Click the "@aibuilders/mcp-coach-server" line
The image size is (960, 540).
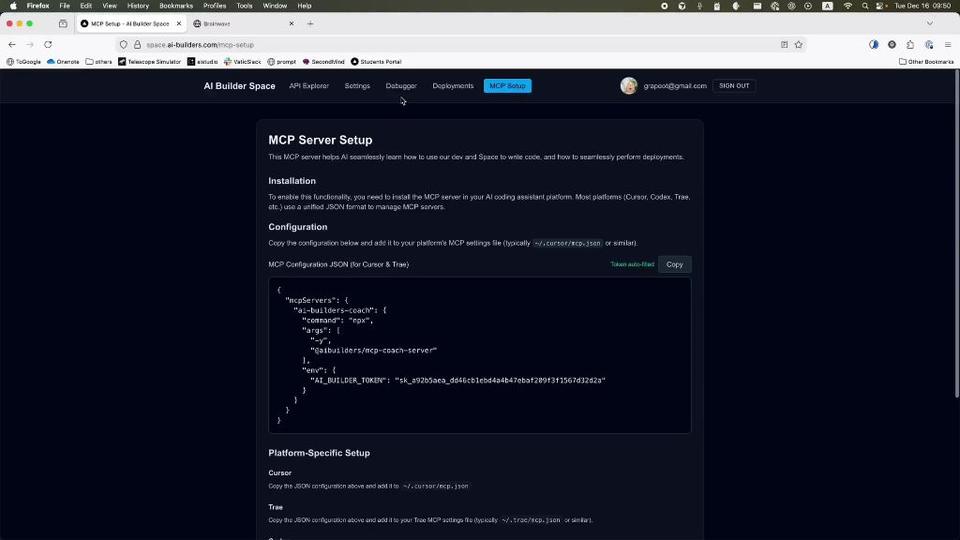pos(373,350)
